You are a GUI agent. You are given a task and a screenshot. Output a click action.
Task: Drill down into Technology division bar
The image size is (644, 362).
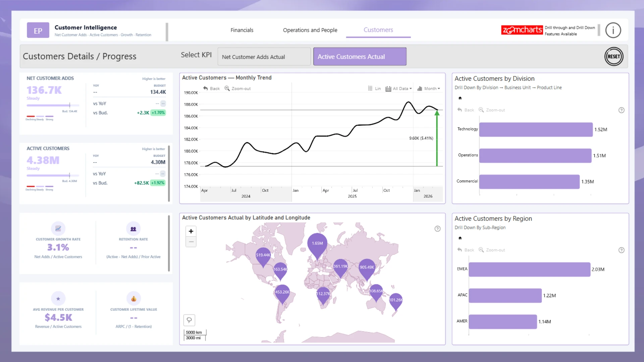pos(535,130)
